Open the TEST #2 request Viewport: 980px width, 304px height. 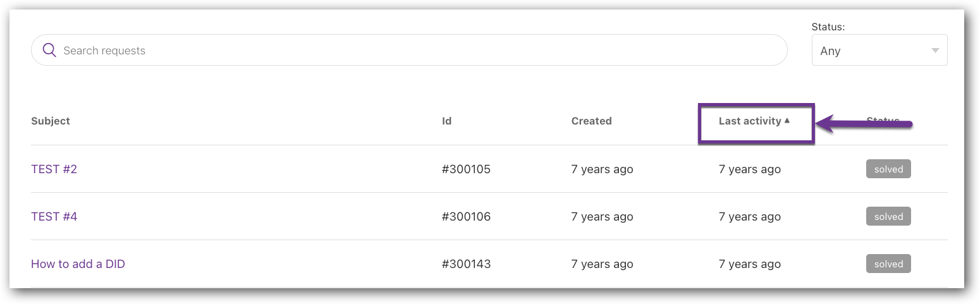pyautogui.click(x=54, y=169)
